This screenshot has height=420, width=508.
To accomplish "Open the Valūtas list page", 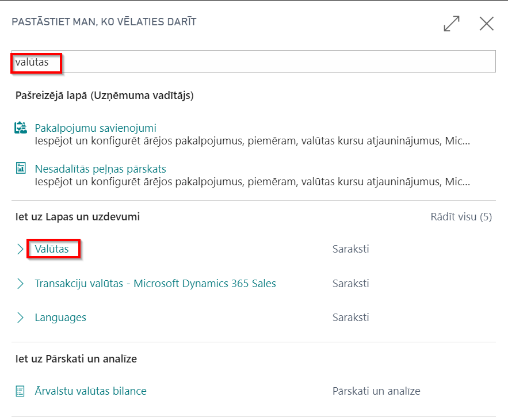I will click(x=52, y=249).
